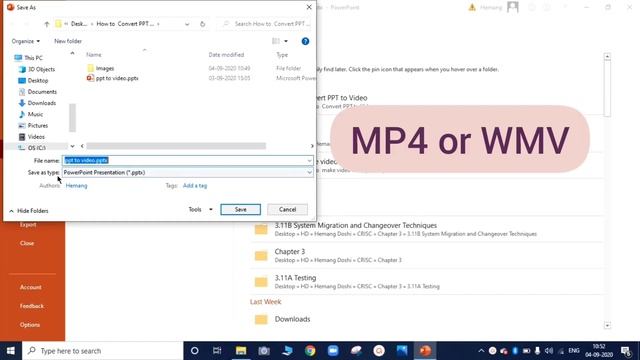Screen dimensions: 640x360
Task: Sort files by Name column header
Action: pyautogui.click(x=93, y=55)
